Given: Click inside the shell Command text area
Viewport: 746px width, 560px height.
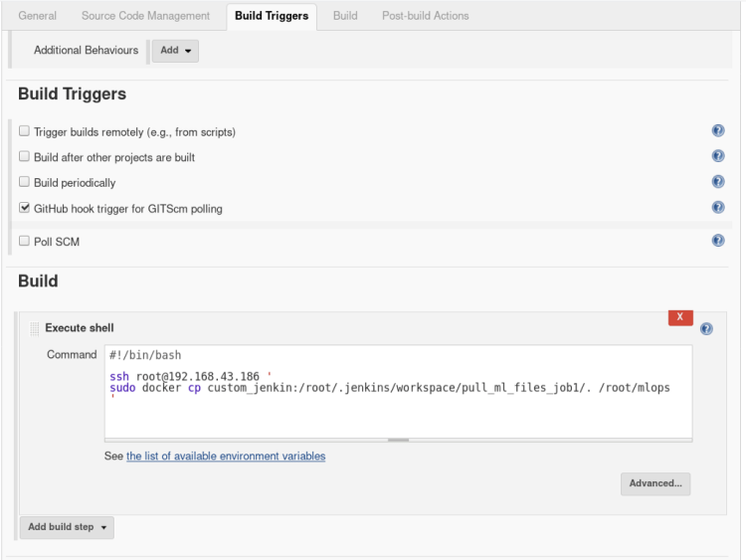Looking at the screenshot, I should point(398,413).
